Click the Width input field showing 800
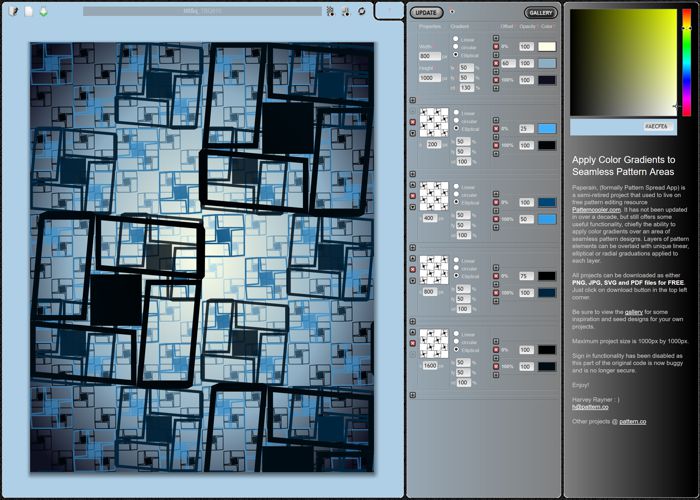This screenshot has height=500, width=700. [429, 56]
